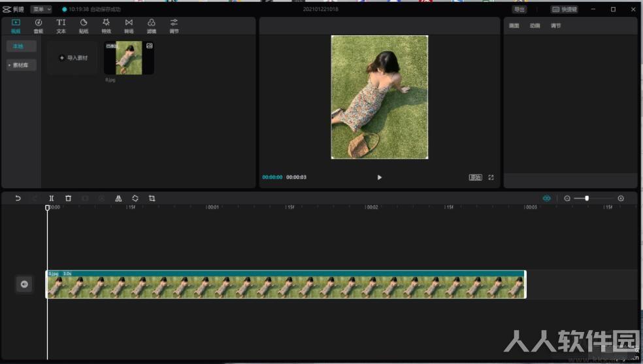Image resolution: width=643 pixels, height=364 pixels.
Task: Select the 8.jpg clip on timeline
Action: [x=286, y=284]
